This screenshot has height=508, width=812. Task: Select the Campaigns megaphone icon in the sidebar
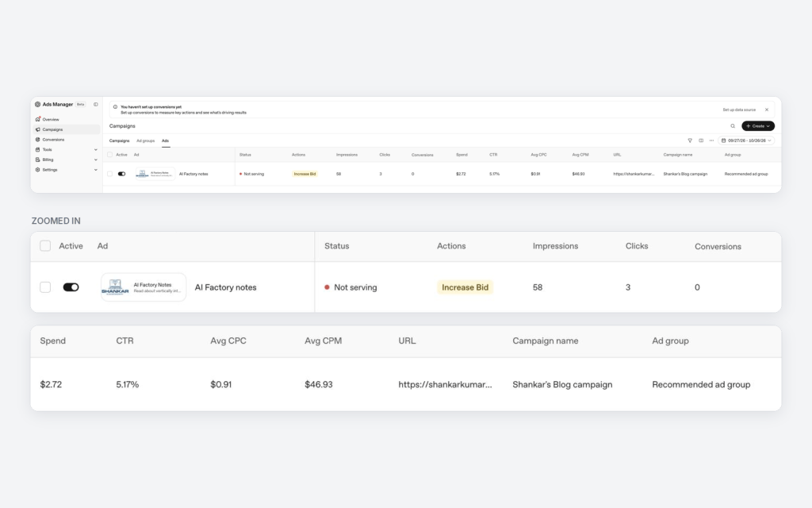point(37,129)
